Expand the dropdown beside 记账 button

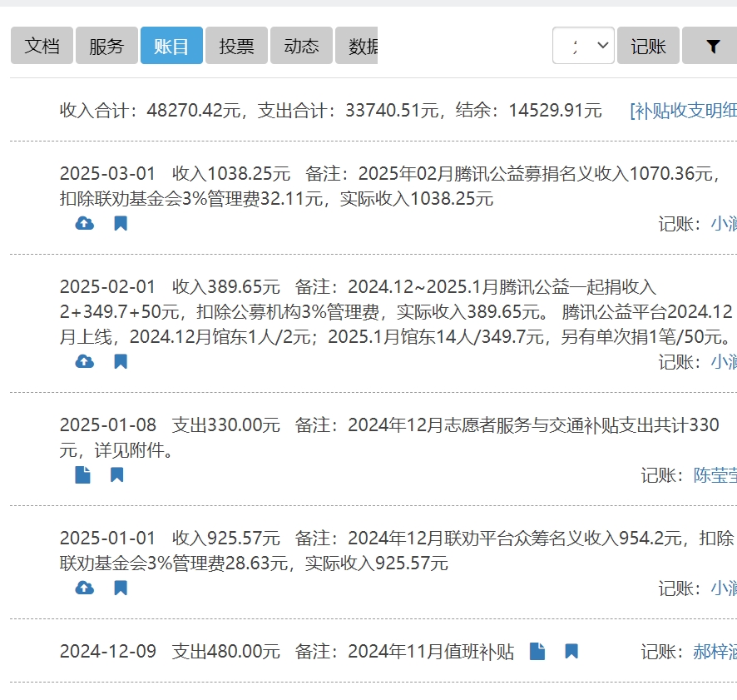(x=583, y=46)
